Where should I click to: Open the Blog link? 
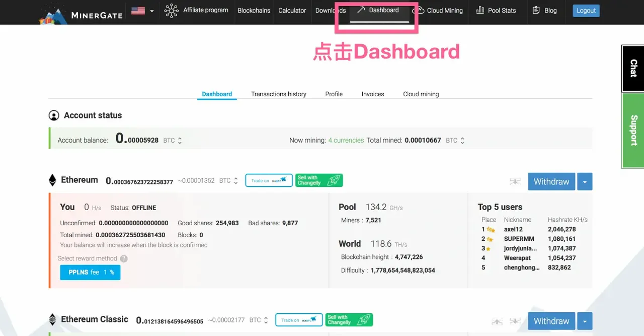(550, 11)
